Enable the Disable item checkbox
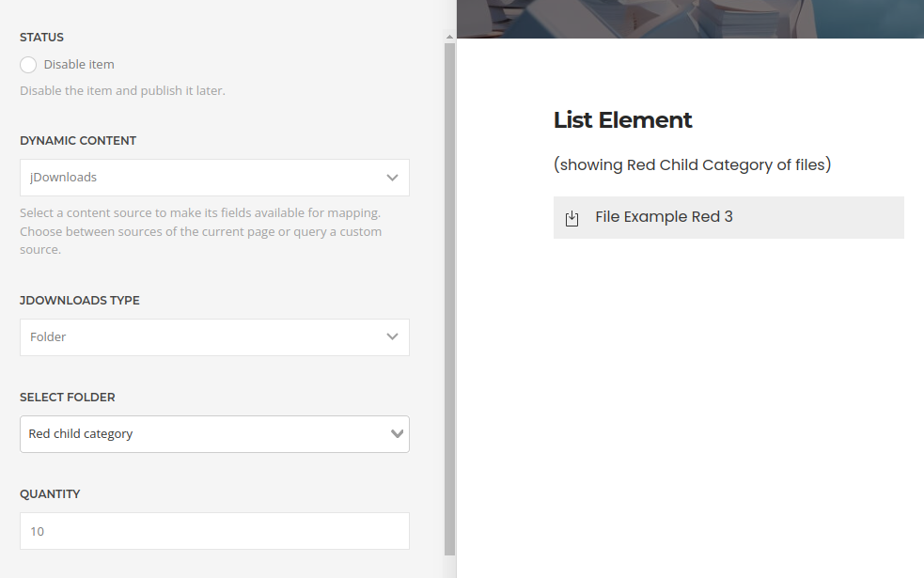 click(x=28, y=65)
